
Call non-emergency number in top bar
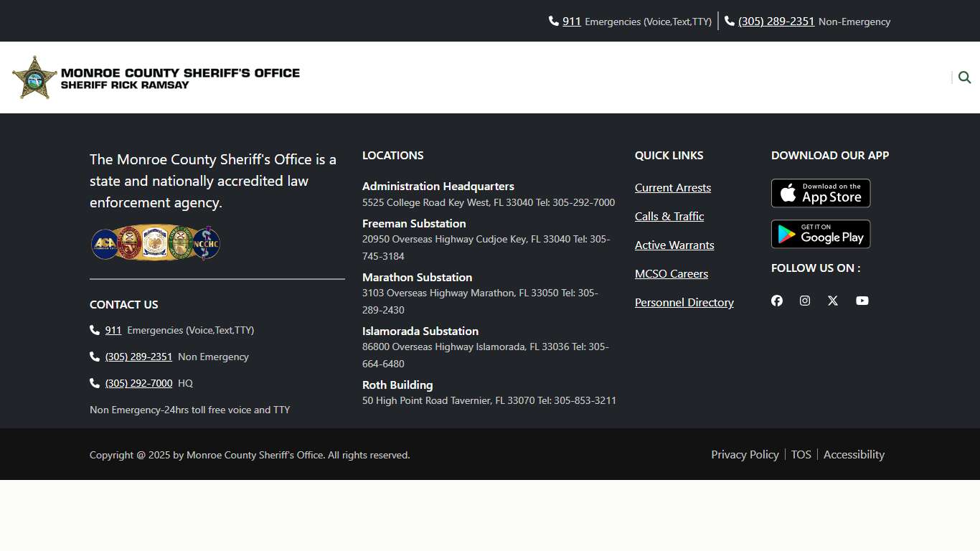point(776,22)
